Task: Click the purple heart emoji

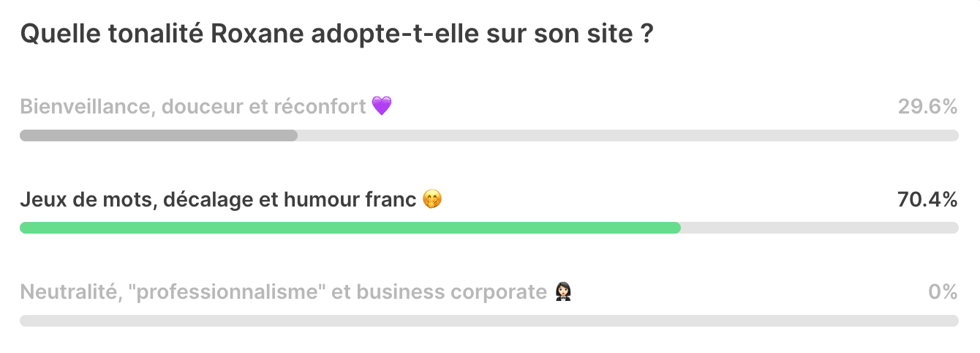Action: coord(382,106)
